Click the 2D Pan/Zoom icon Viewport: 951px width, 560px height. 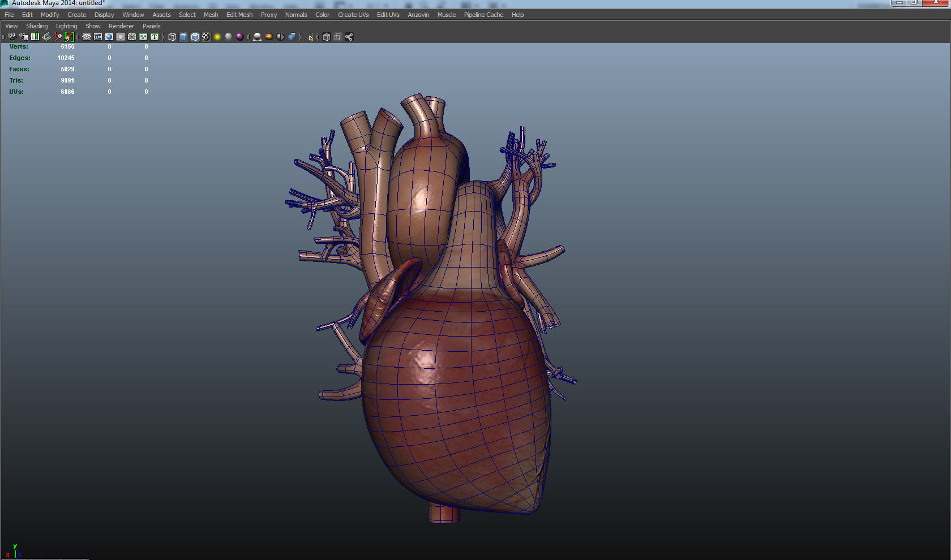pos(58,37)
